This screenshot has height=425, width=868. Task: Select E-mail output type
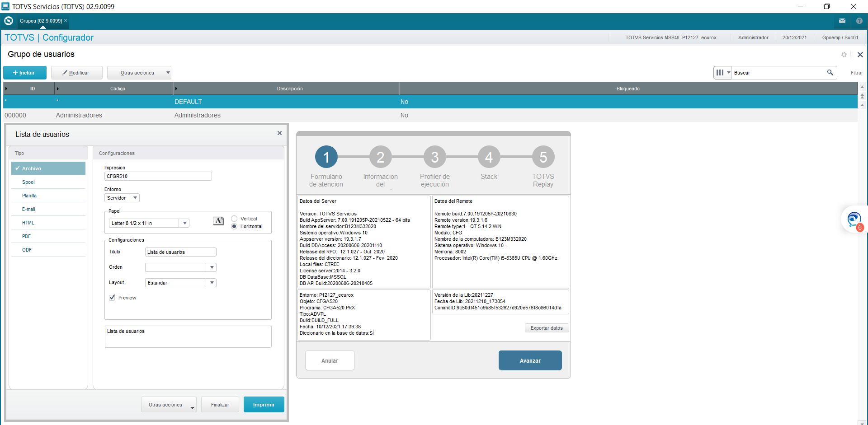click(48, 209)
